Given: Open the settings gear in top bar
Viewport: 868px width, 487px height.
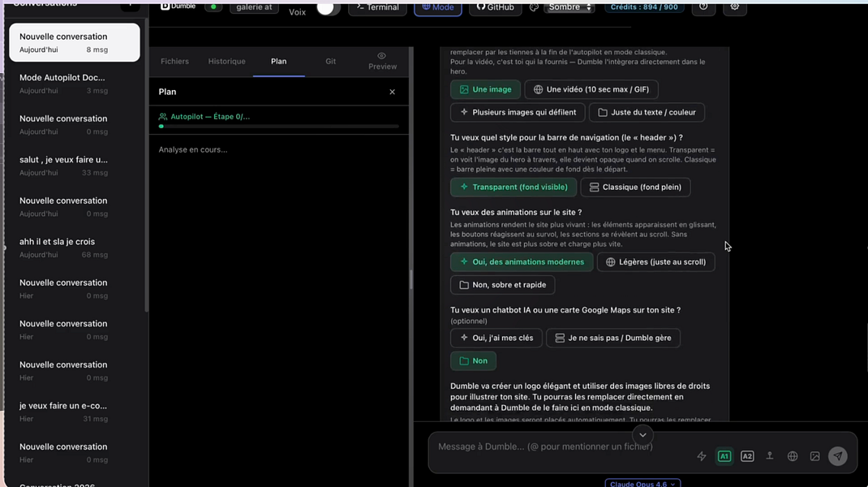Looking at the screenshot, I should (735, 7).
